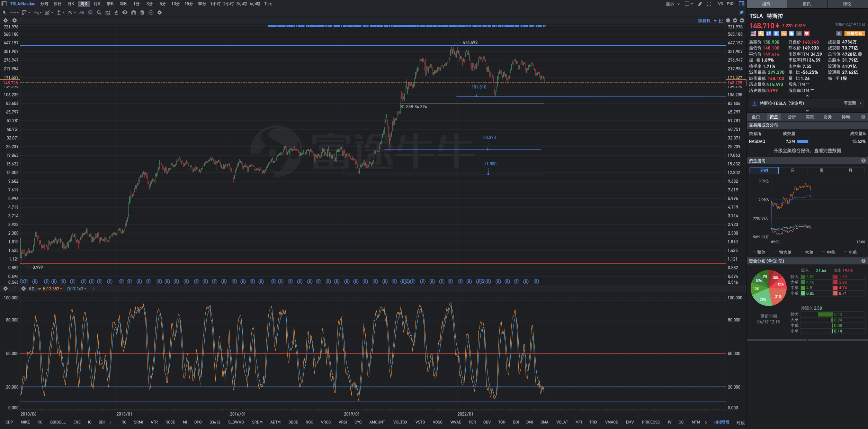Select the 周 money flow period
Viewport: 868px width, 429px height.
822,171
